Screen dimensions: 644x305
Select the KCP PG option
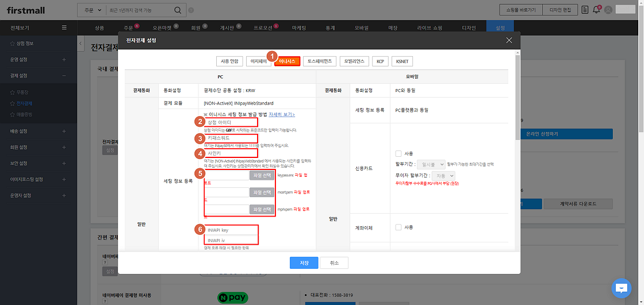(380, 61)
